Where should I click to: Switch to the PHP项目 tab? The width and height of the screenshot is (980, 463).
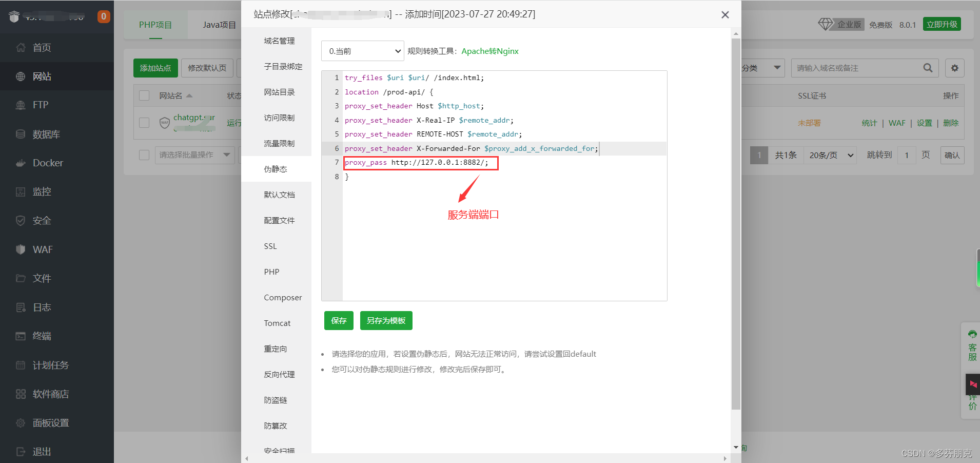[155, 25]
